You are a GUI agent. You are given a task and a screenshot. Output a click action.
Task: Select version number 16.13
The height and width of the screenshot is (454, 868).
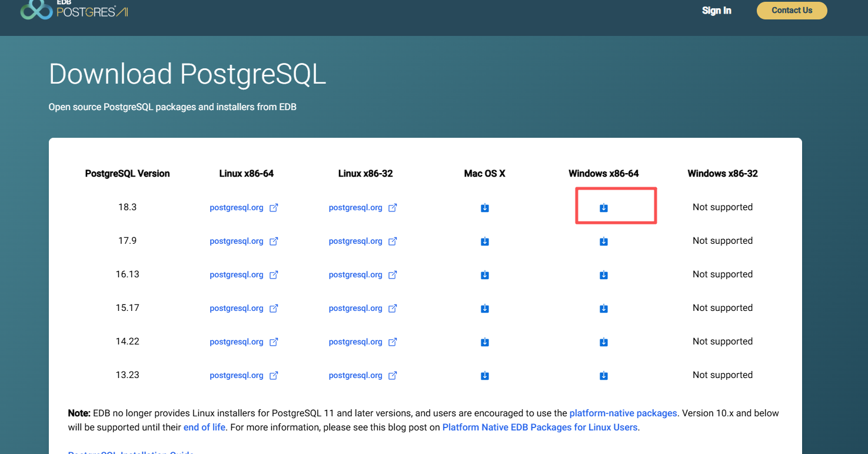point(127,274)
